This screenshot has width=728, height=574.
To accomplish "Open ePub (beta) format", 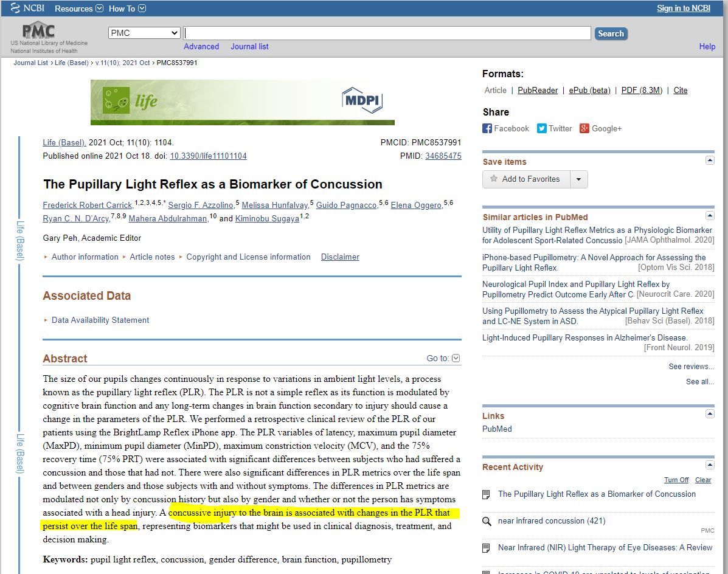I will click(x=590, y=90).
